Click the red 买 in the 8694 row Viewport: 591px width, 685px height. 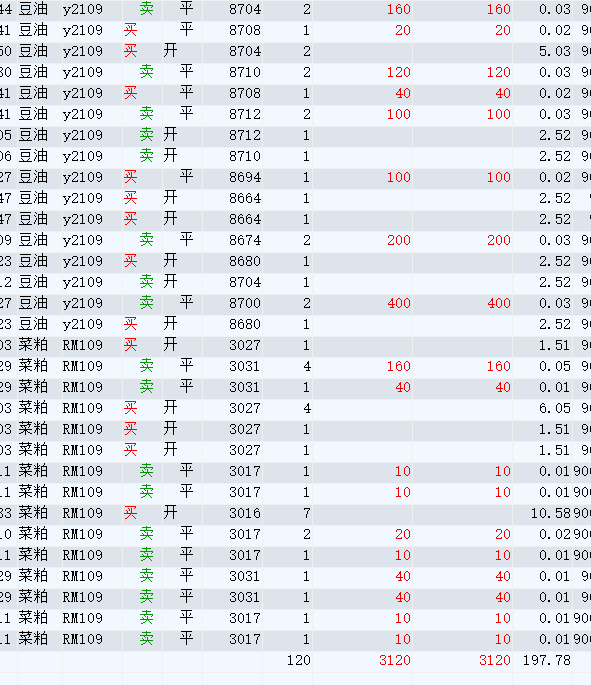click(130, 177)
